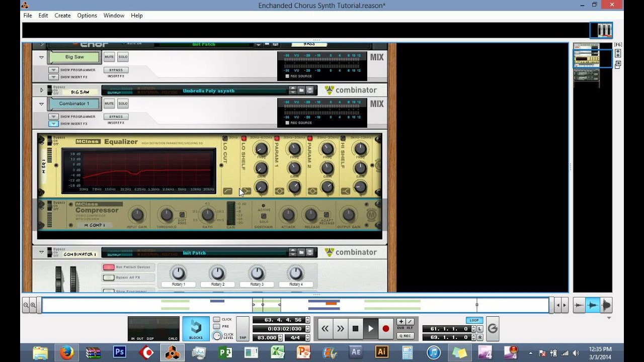This screenshot has height=362, width=644.
Task: Expand the Big Saw combinator device
Action: point(42,90)
